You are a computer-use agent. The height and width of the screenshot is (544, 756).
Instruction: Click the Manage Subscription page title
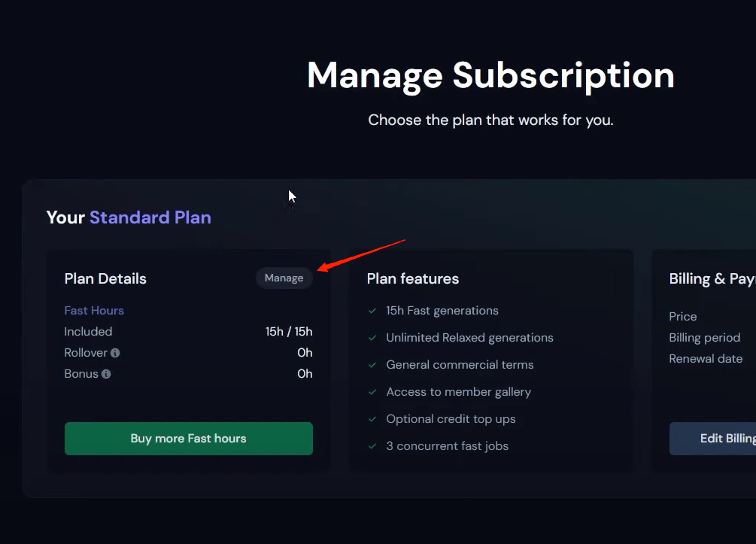[x=490, y=76]
